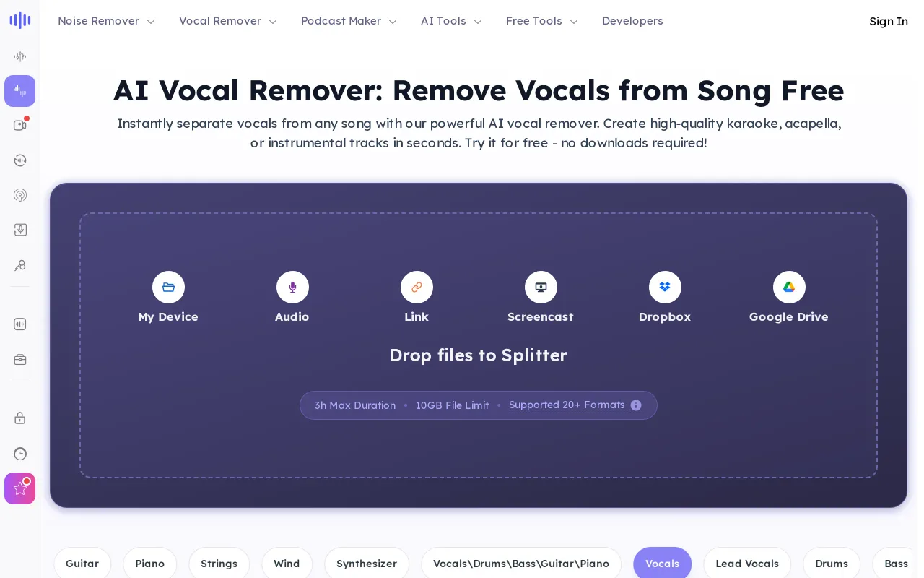Image resolution: width=924 pixels, height=578 pixels.
Task: Select the highlighted Vocals stem chip
Action: point(663,564)
